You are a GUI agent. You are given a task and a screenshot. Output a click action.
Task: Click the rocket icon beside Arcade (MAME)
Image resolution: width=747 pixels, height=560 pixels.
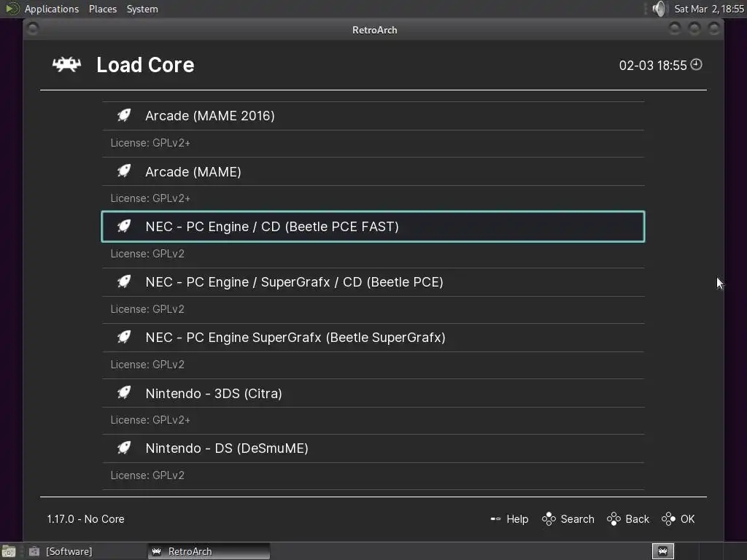[124, 171]
